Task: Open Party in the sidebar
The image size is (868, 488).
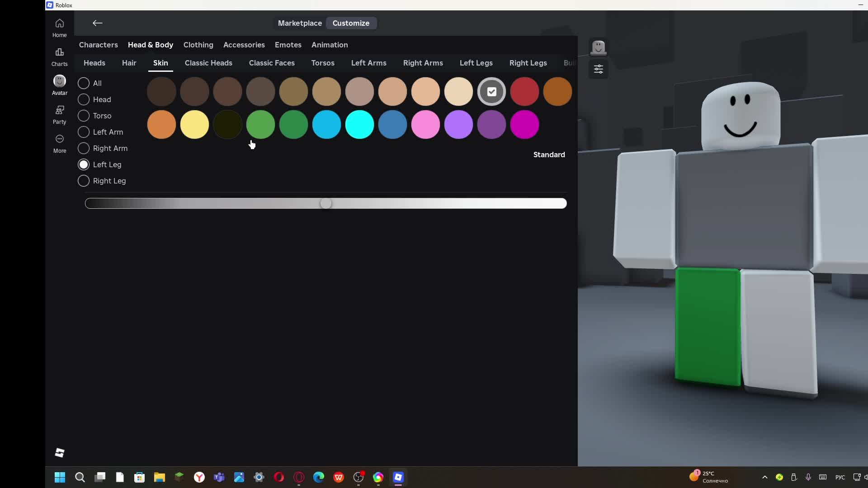Action: 59,114
